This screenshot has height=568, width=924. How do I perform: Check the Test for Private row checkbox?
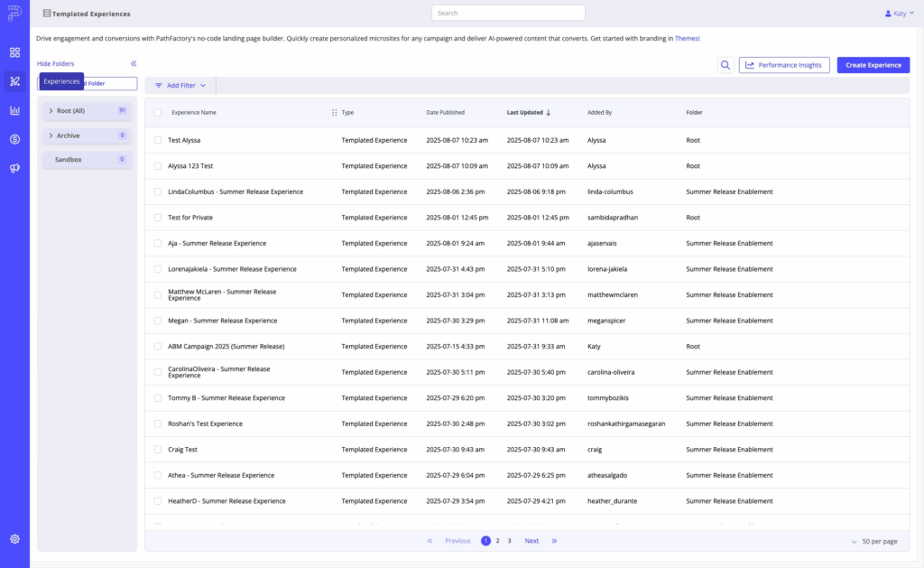point(157,218)
